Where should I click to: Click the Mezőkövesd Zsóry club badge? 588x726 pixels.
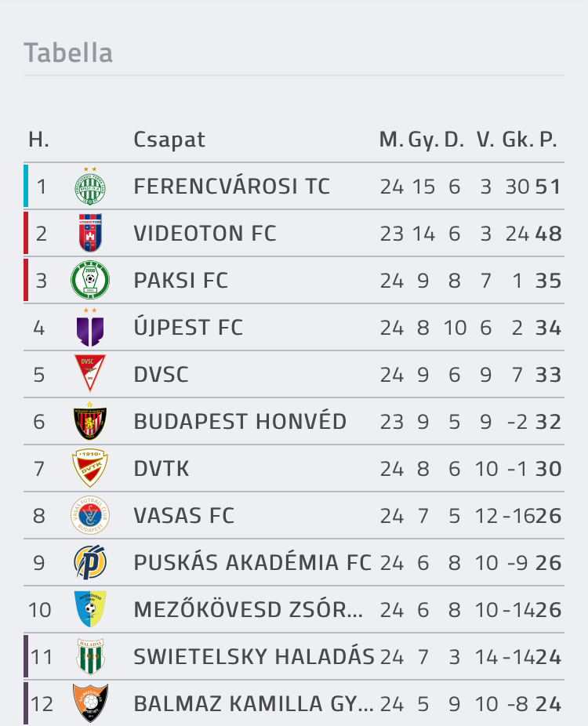tap(90, 609)
